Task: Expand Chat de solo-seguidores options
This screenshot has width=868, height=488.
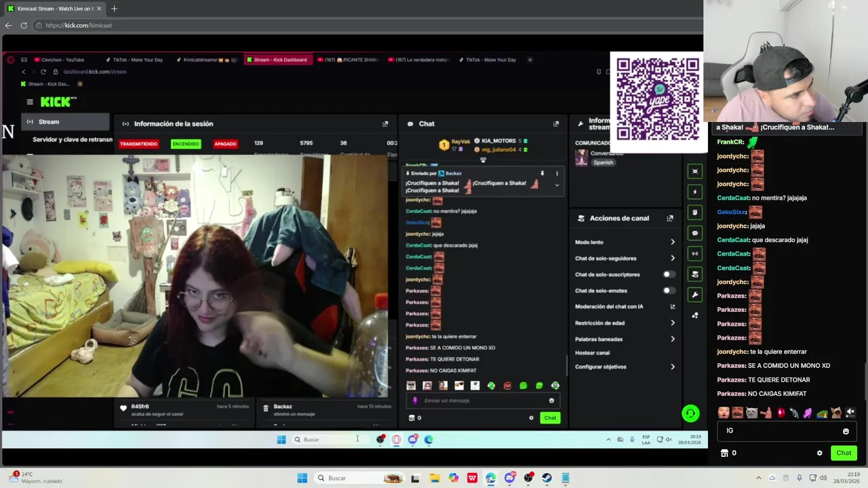Action: tap(673, 258)
